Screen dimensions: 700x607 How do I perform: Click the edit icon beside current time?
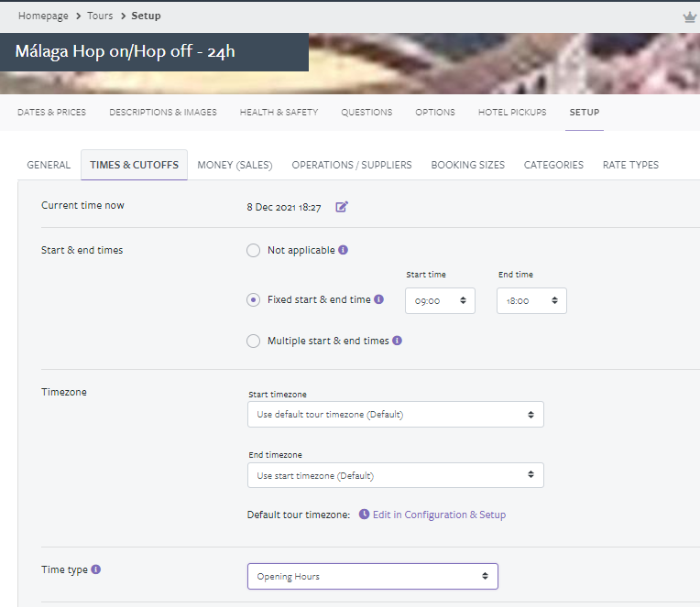(342, 207)
